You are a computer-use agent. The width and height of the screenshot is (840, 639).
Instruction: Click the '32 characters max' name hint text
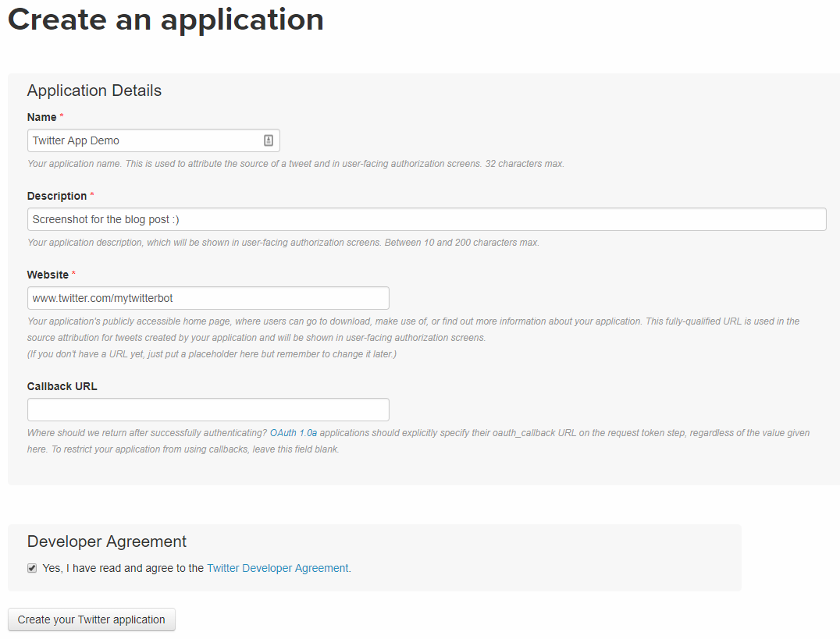pyautogui.click(x=525, y=163)
